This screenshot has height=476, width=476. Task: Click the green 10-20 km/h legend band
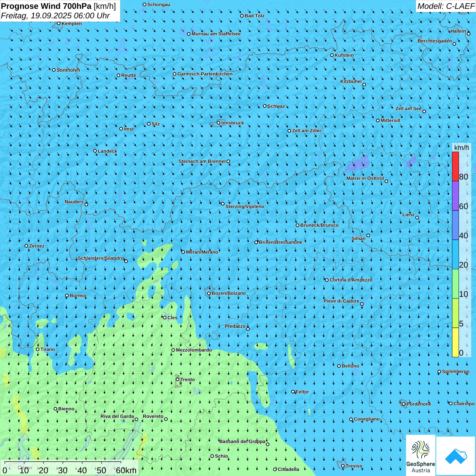tap(455, 284)
